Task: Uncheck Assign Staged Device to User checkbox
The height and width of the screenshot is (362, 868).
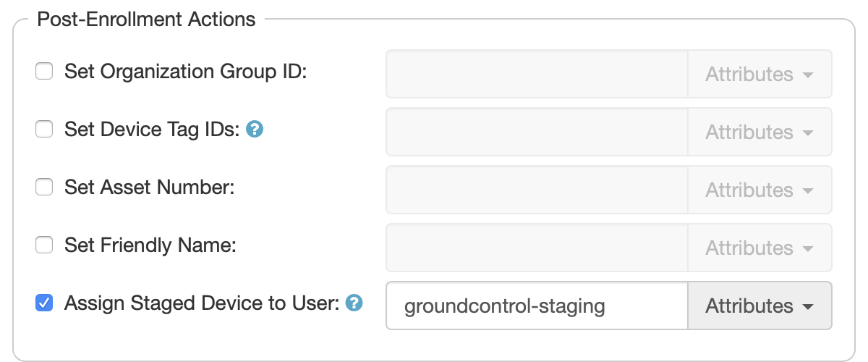Action: click(45, 303)
